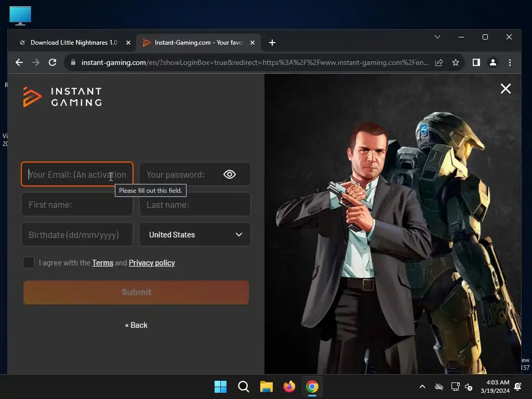Viewport: 532px width, 399px height.
Task: Minimize the Chrome window
Action: (461, 37)
